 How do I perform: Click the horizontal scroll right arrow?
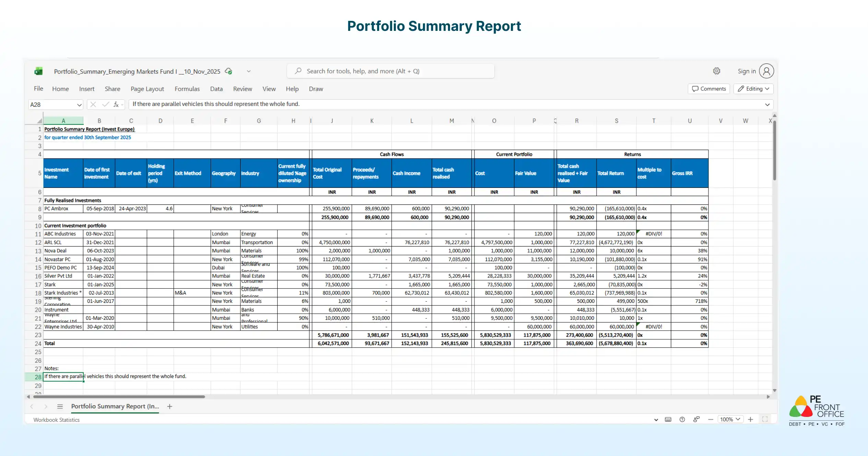tap(768, 397)
